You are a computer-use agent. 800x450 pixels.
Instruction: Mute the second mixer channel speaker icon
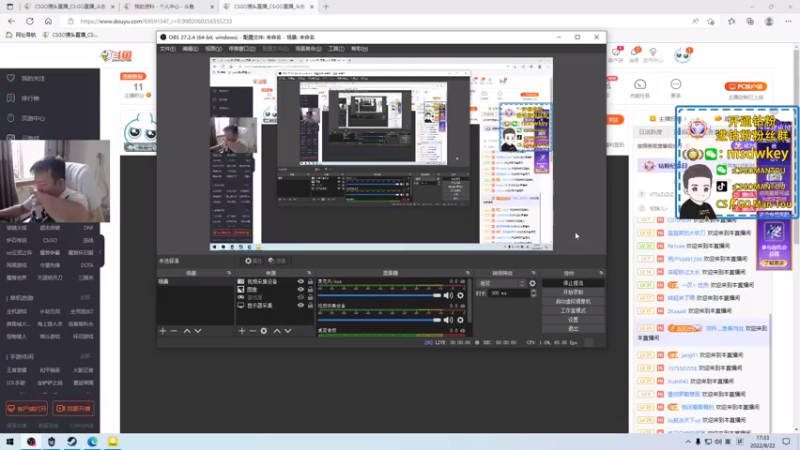pyautogui.click(x=448, y=320)
